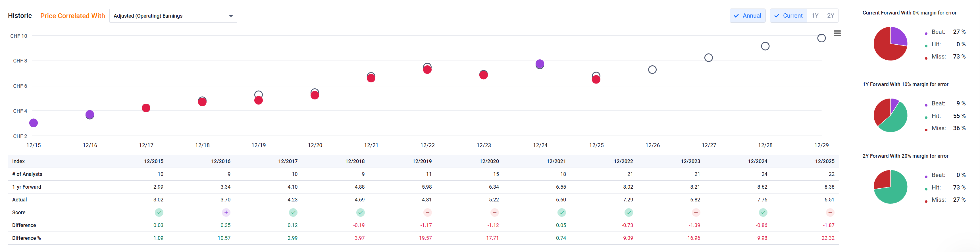Click the minus score icon for 12/2025
Viewport: 980px width, 252px height.
click(x=830, y=213)
